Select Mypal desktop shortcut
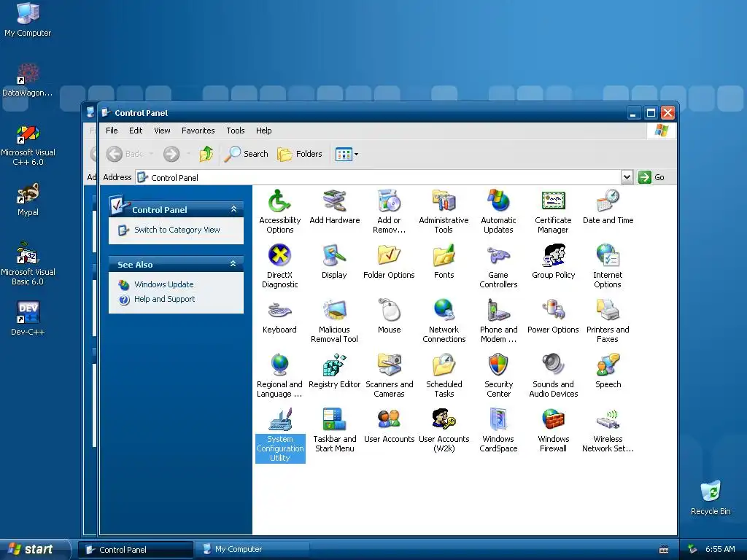The width and height of the screenshot is (747, 560). coord(28,200)
